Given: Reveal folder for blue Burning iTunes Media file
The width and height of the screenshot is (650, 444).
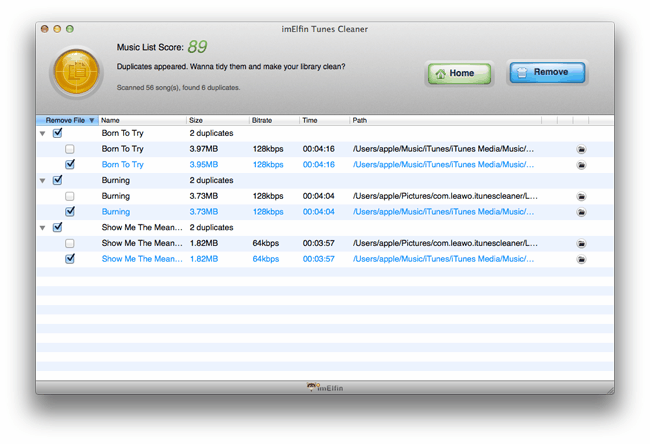Looking at the screenshot, I should pos(581,212).
